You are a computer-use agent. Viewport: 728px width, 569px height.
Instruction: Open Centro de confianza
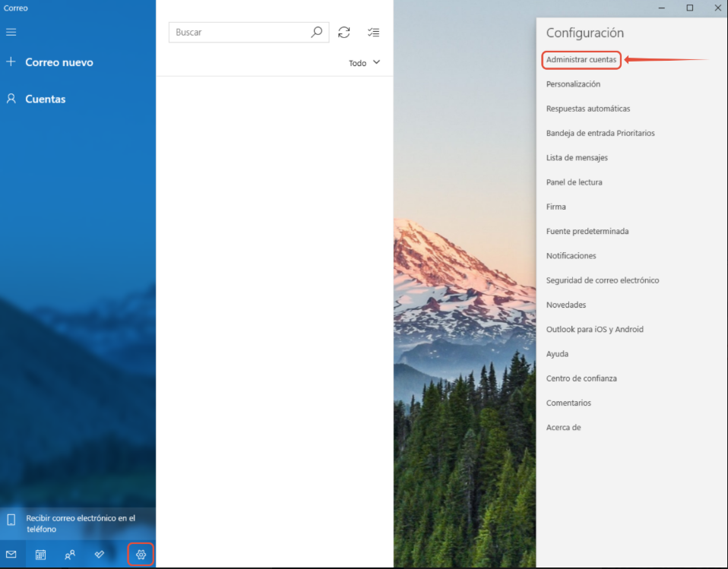click(x=581, y=378)
